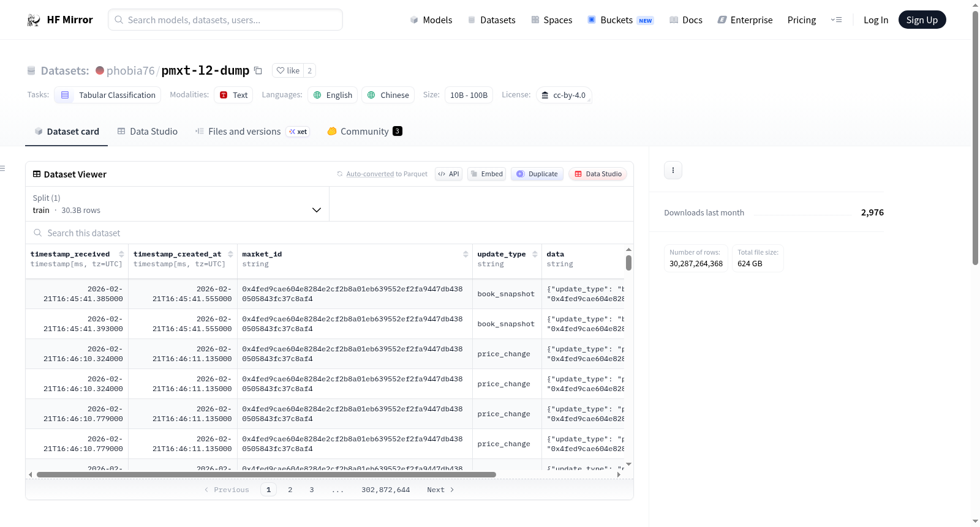Open the API button in Dataset Viewer

[x=448, y=174]
